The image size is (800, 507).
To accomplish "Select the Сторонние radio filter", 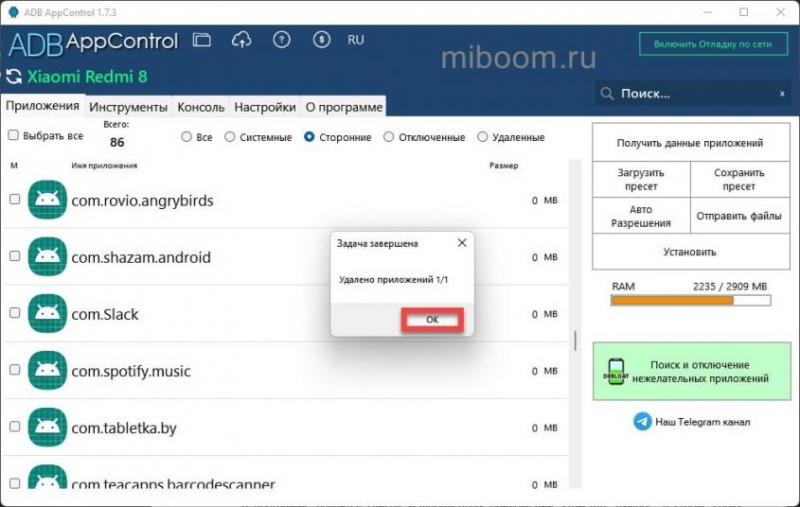I will 309,137.
